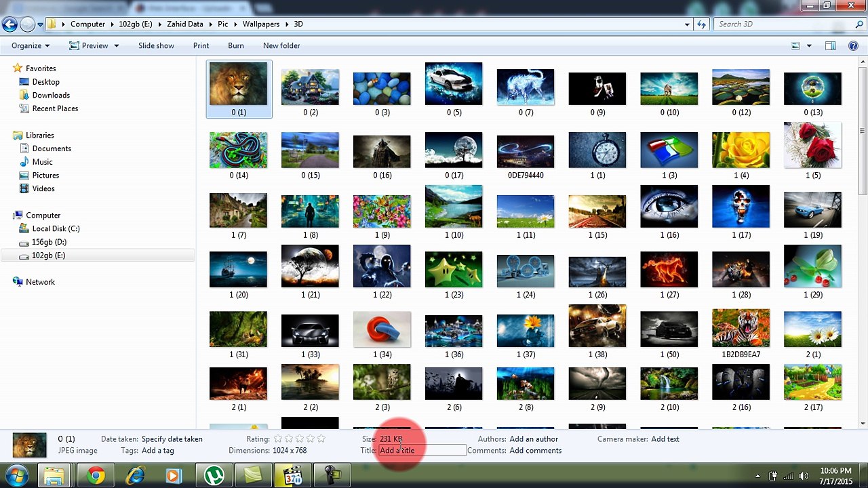Click the Windows Explorer taskbar icon
This screenshot has width=868, height=488.
point(54,476)
